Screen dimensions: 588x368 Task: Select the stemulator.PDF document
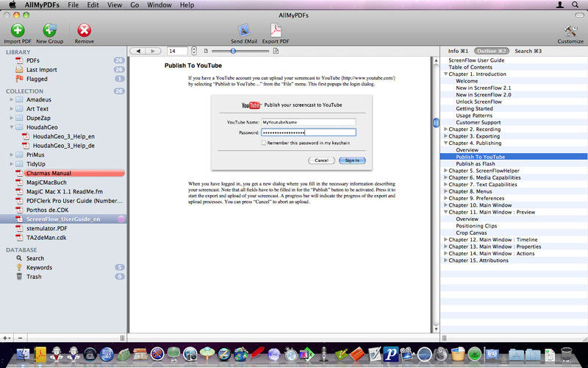tap(47, 228)
